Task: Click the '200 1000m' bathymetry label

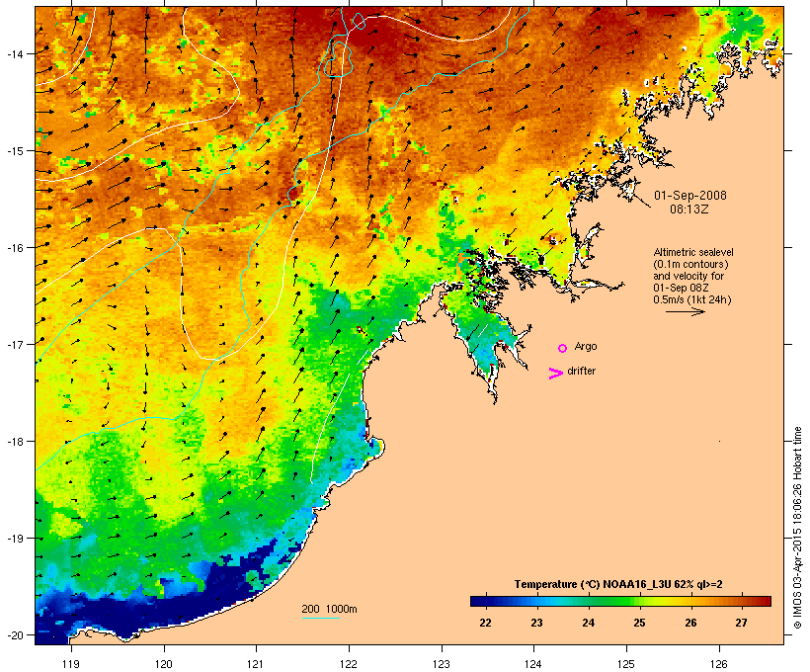Action: coord(329,609)
